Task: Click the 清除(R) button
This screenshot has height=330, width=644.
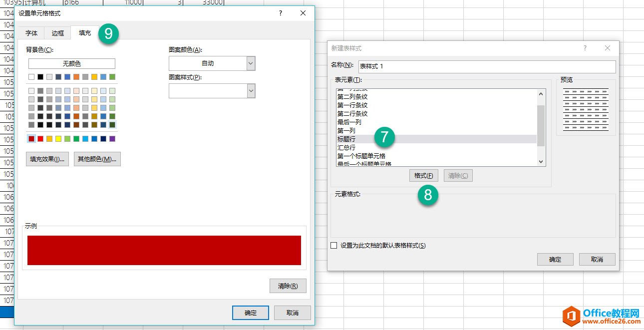Action: (288, 286)
